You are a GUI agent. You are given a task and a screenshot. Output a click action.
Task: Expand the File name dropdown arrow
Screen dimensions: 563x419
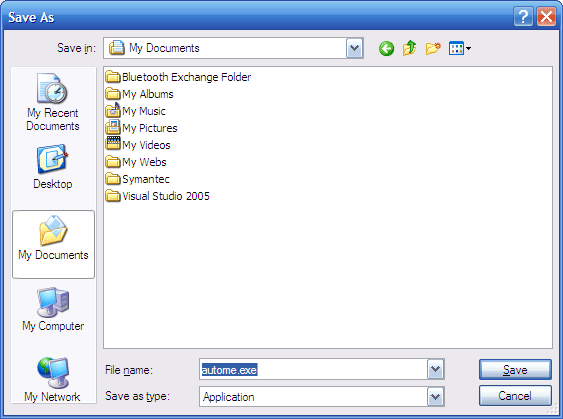coord(436,369)
